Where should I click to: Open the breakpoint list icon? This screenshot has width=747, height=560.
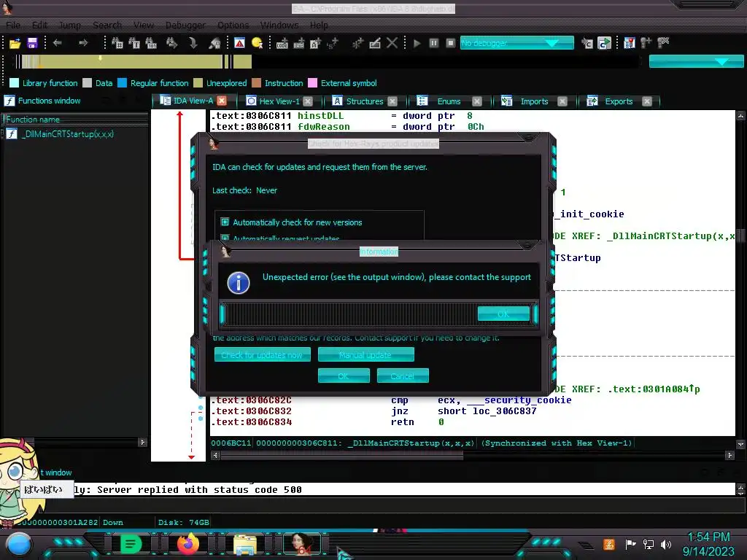630,43
